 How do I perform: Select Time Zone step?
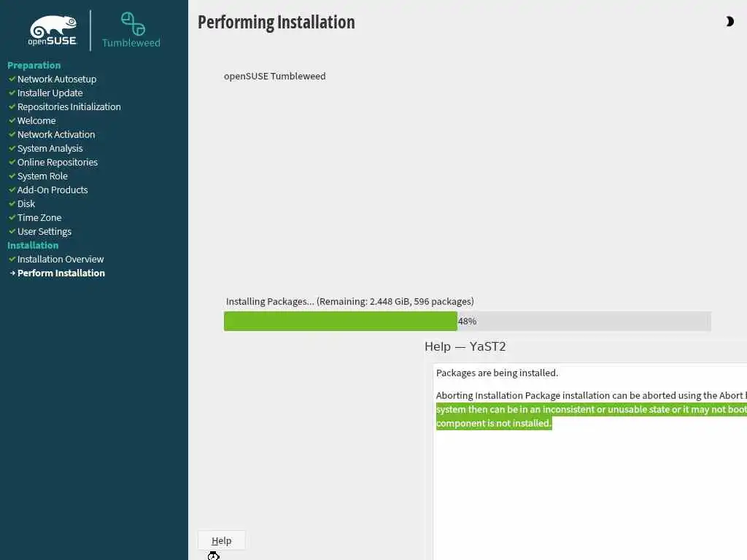coord(39,217)
